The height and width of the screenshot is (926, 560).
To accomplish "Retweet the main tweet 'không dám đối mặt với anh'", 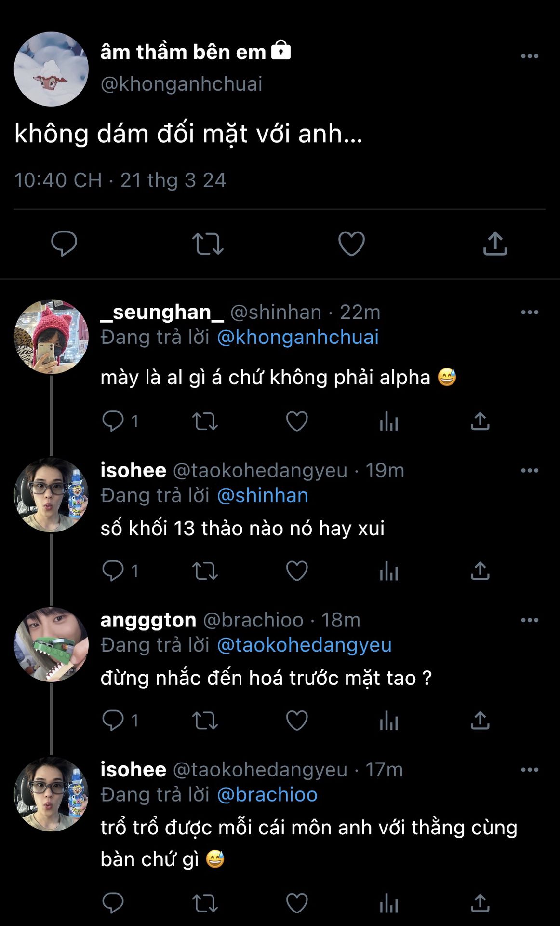I will tap(208, 244).
